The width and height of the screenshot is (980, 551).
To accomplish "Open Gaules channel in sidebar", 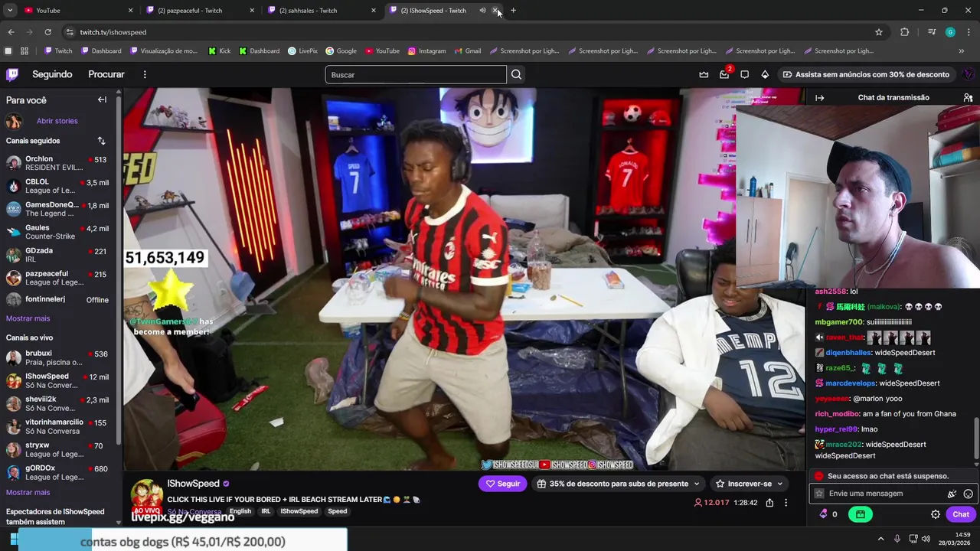I will click(x=58, y=232).
